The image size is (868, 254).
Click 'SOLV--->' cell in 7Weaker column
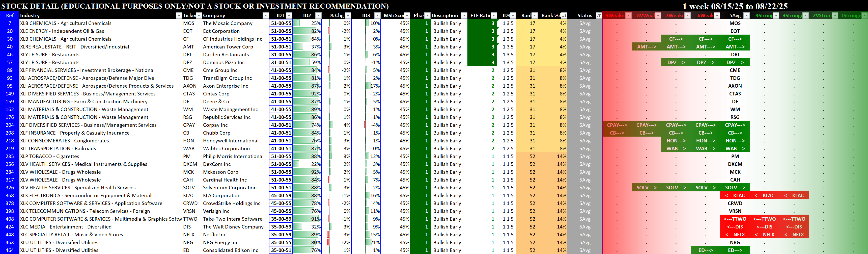coord(676,188)
